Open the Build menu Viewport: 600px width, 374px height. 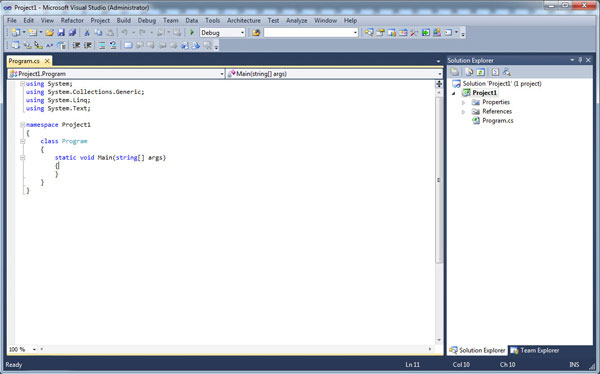pyautogui.click(x=124, y=20)
